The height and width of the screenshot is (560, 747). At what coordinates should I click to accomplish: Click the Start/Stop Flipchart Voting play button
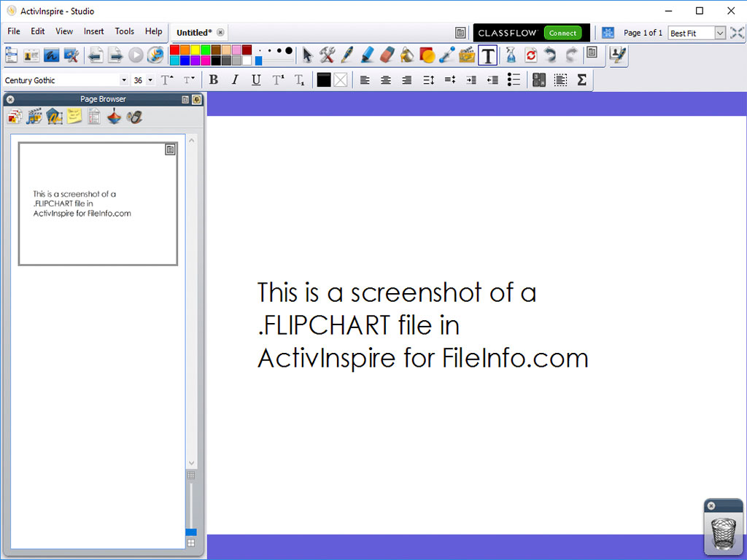click(136, 55)
